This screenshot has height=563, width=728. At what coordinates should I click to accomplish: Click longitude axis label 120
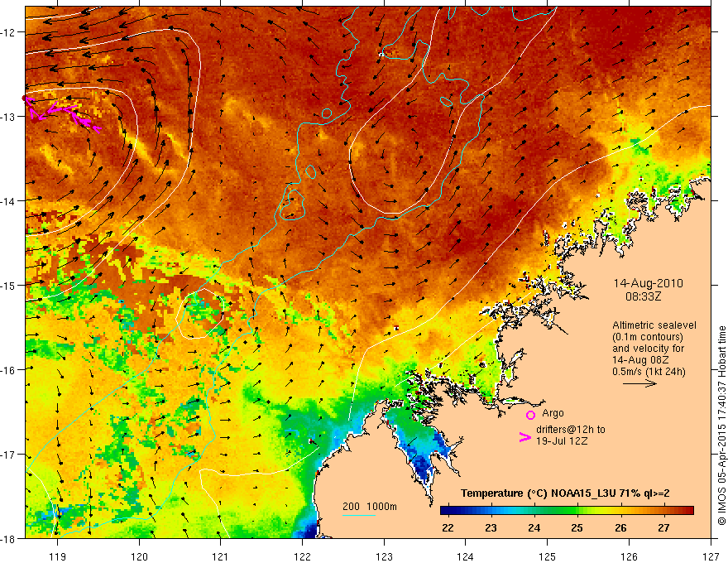point(139,556)
